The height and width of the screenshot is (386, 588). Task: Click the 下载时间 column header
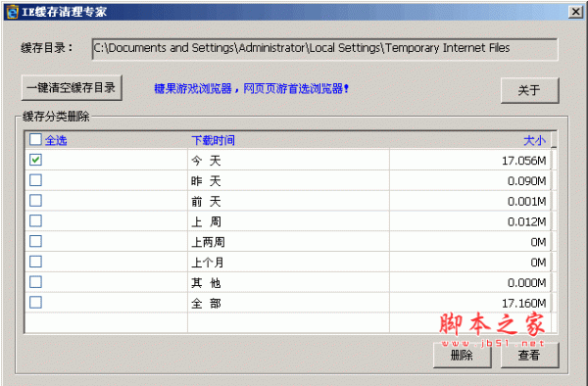(213, 140)
